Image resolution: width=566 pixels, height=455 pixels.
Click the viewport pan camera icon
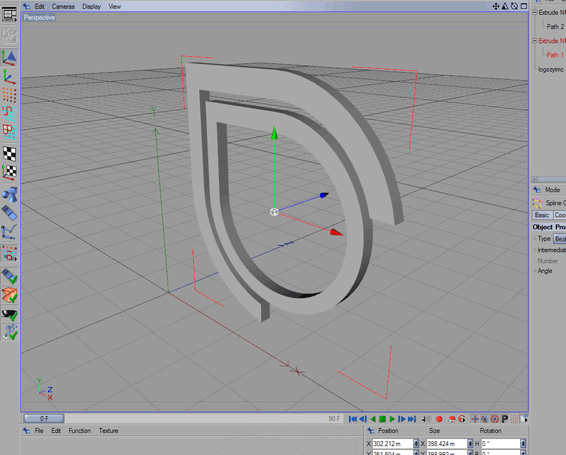[496, 6]
